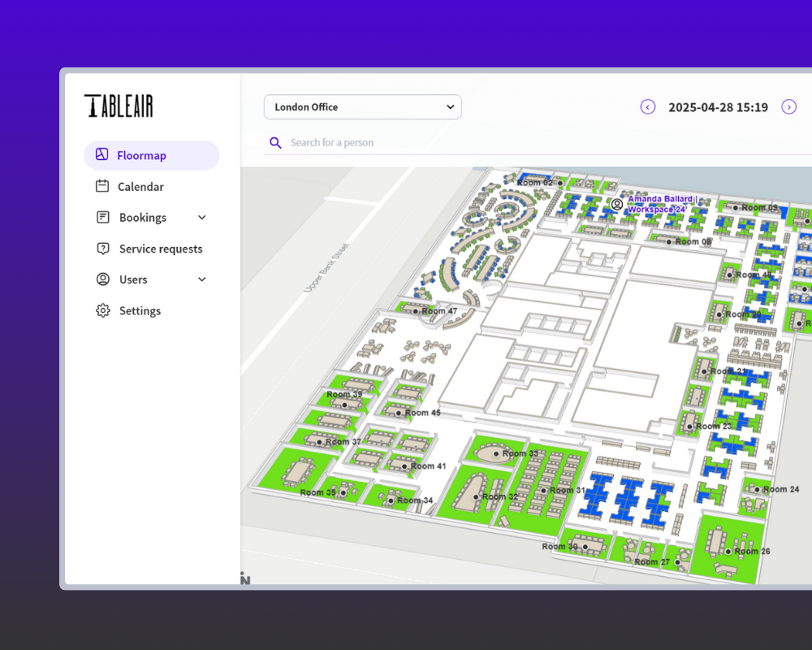The width and height of the screenshot is (812, 650).
Task: Expand the Bookings menu section
Action: (201, 217)
